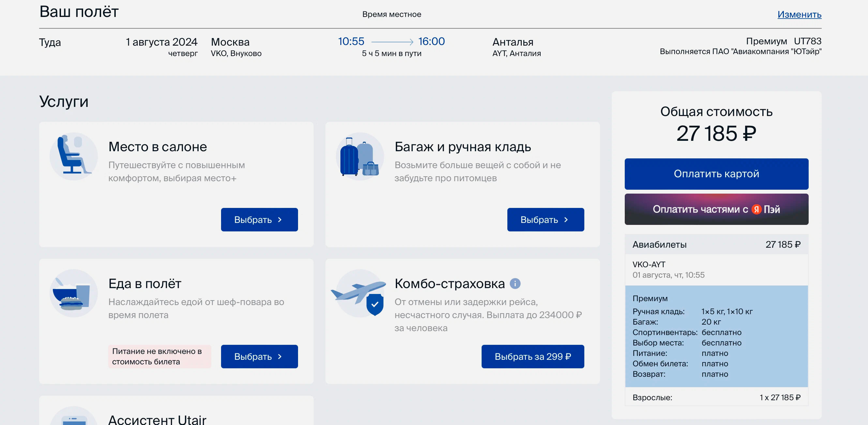Click the date 1 августа 2024

click(161, 42)
